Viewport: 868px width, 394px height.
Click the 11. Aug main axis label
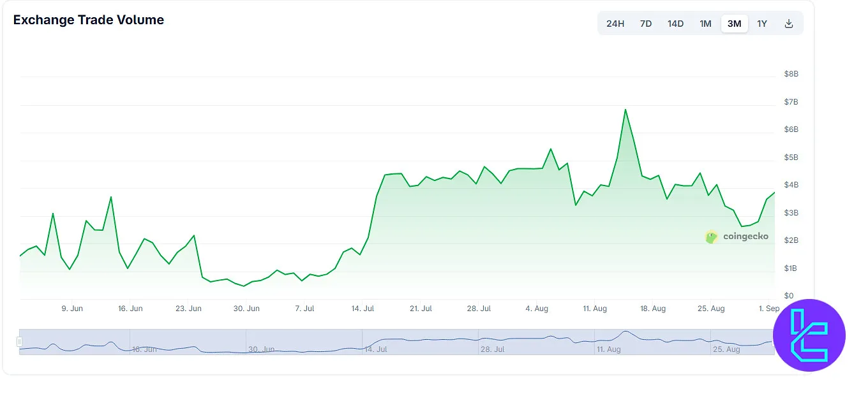595,309
